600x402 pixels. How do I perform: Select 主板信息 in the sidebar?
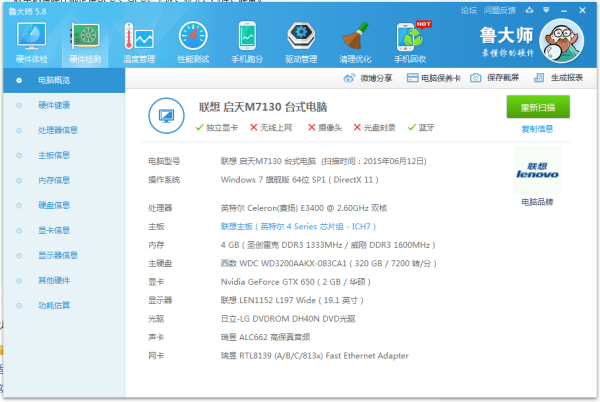point(64,155)
